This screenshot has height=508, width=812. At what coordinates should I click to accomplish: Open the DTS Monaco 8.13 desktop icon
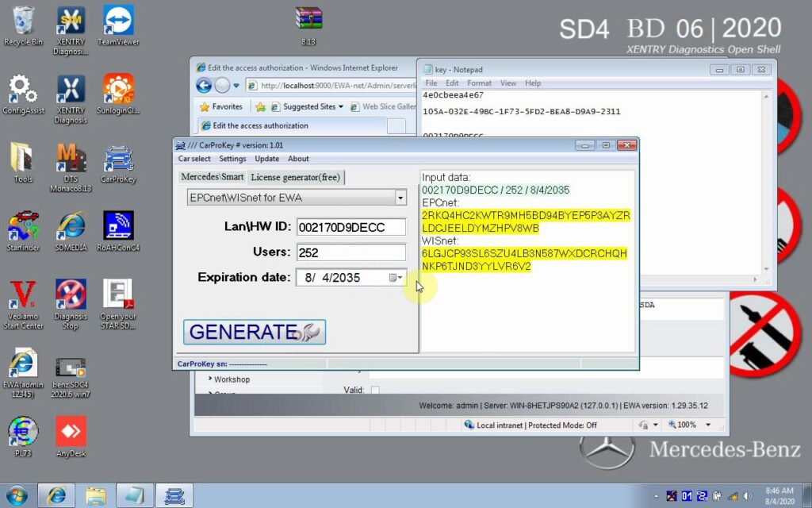point(71,159)
